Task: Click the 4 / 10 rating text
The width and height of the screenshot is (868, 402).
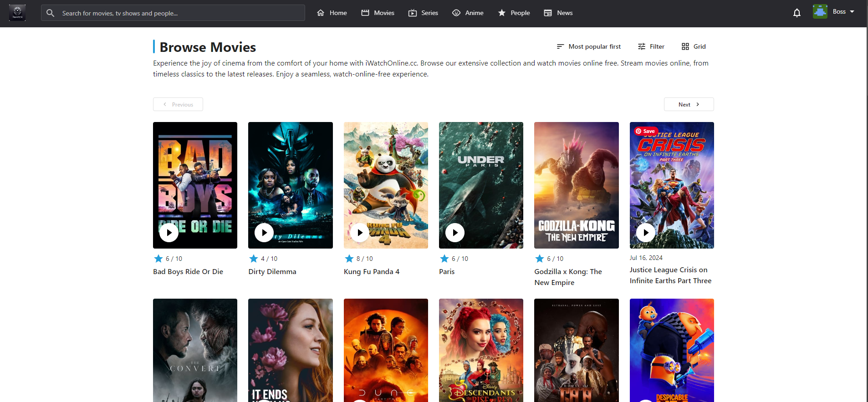Action: tap(269, 259)
